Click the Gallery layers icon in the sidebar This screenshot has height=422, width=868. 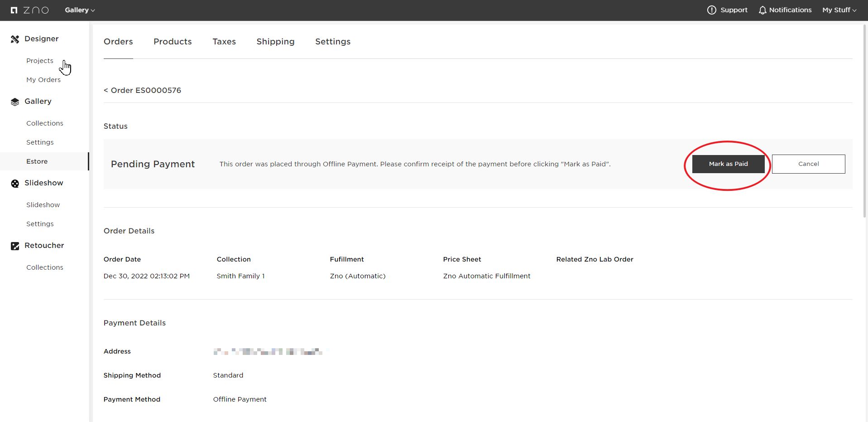pyautogui.click(x=14, y=102)
